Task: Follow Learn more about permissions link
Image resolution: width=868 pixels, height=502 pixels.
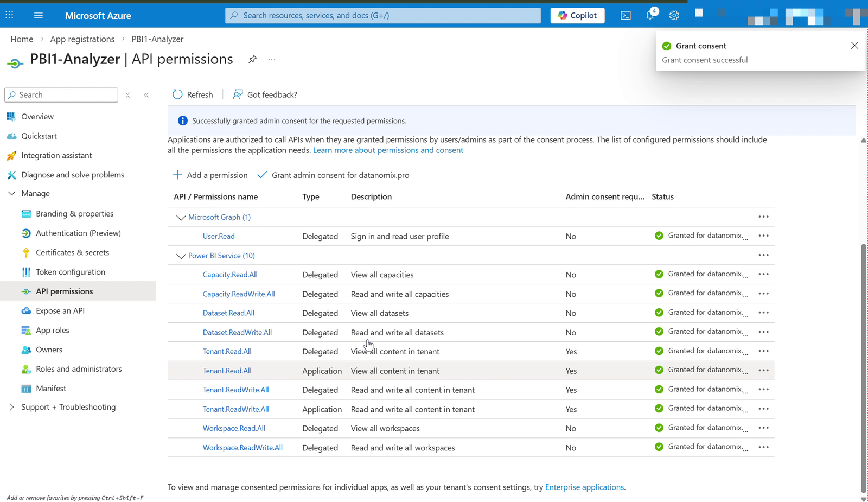Action: tap(388, 150)
